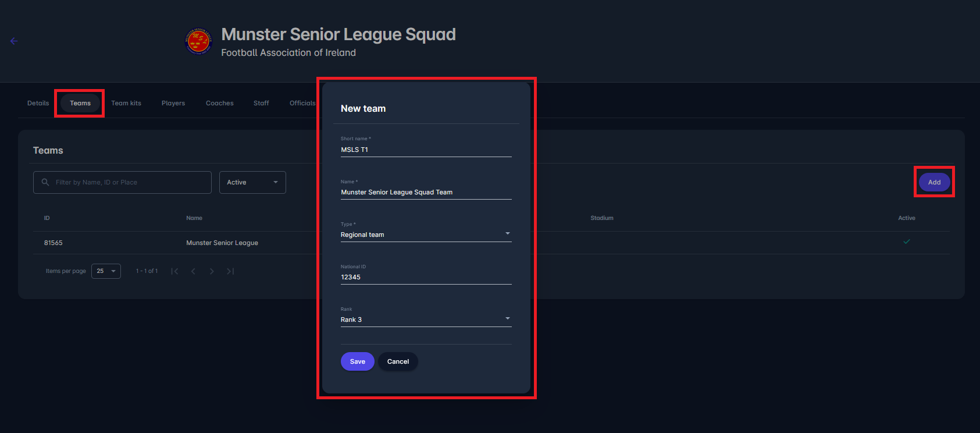
Task: Open the Active status filter dropdown
Action: pos(252,182)
